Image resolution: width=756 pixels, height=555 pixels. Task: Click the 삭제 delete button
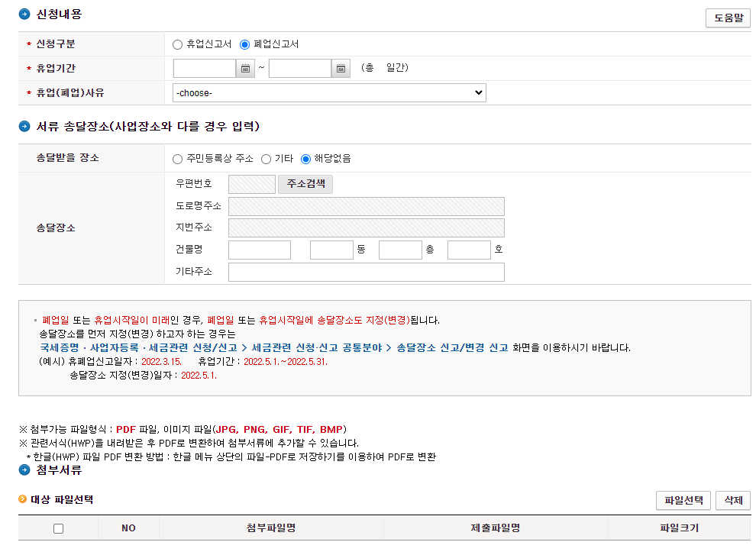coord(732,500)
